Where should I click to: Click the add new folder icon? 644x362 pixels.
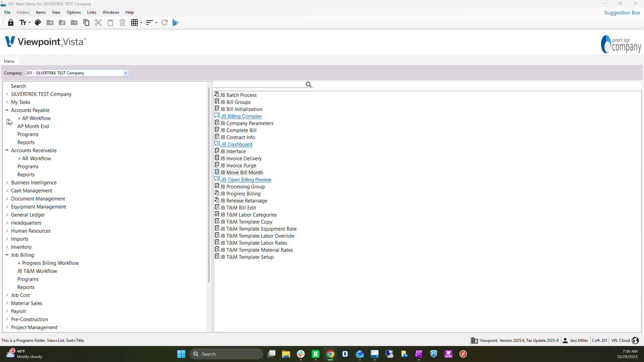point(50,23)
